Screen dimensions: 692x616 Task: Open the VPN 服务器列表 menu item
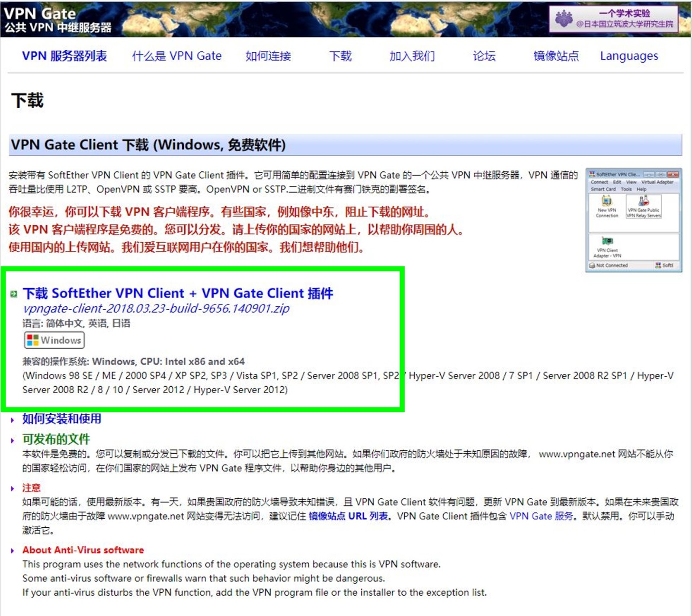pos(64,56)
